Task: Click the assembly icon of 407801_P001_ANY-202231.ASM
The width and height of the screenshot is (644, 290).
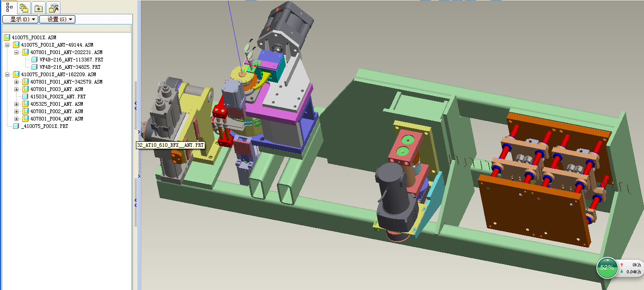Action: pos(25,52)
